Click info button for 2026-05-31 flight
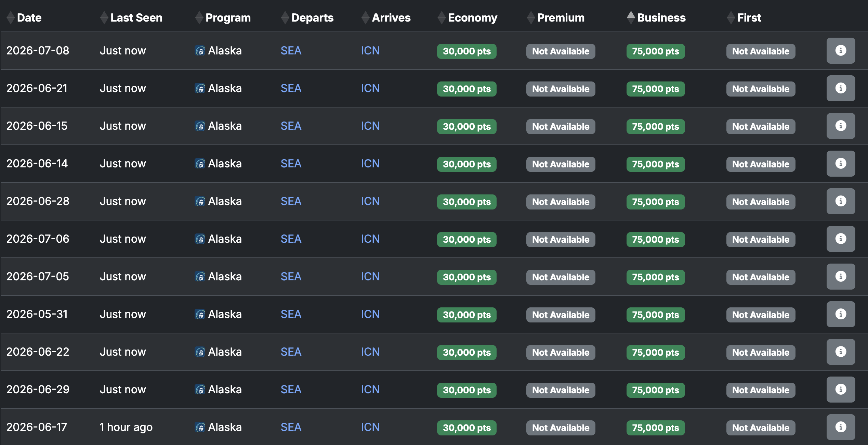This screenshot has height=445, width=868. (x=840, y=314)
